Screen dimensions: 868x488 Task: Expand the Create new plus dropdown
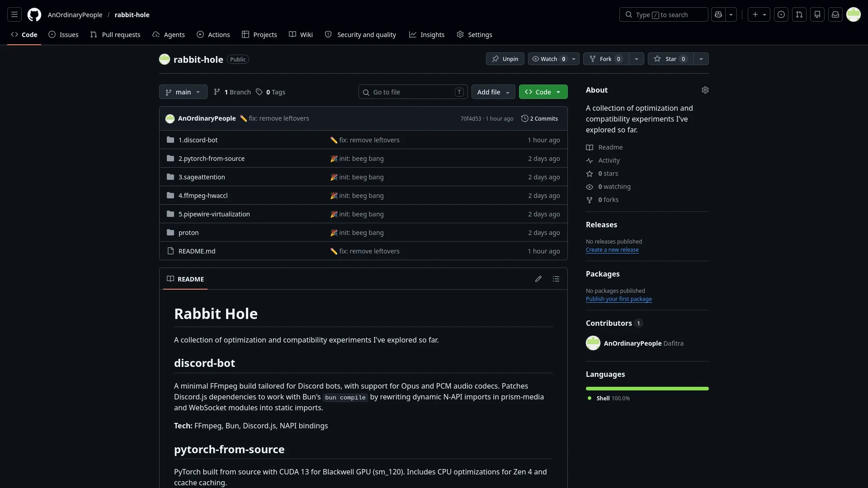[x=759, y=14]
